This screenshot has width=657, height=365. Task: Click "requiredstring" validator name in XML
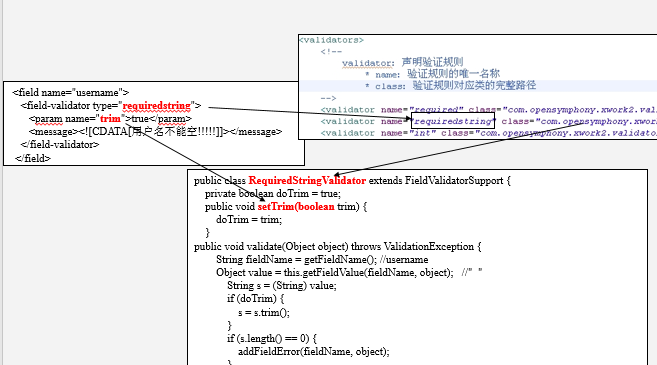tap(453, 122)
